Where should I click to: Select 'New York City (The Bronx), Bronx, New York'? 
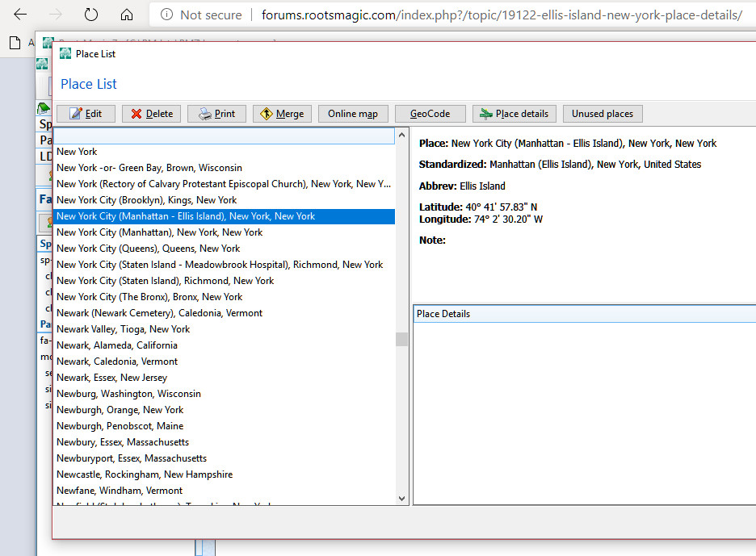224,297
